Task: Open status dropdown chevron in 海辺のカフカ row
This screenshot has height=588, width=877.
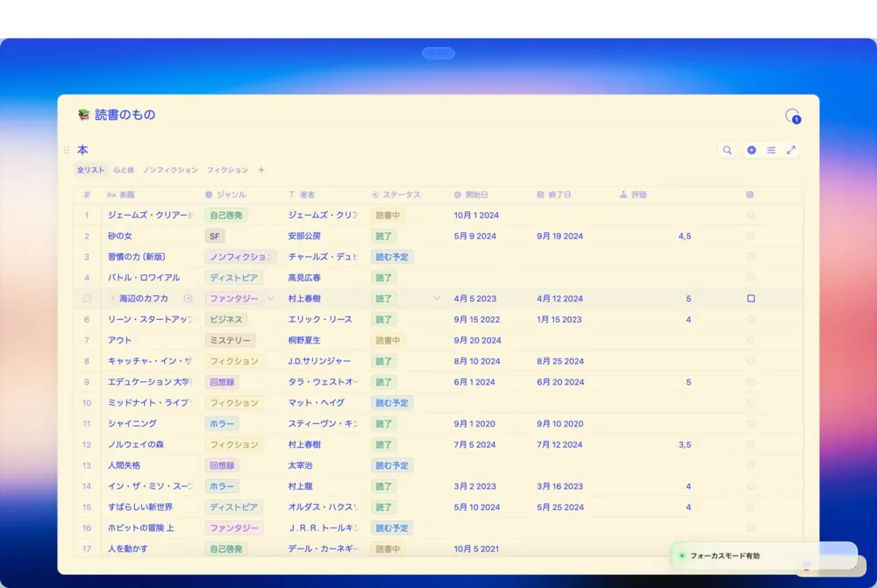Action: click(437, 299)
